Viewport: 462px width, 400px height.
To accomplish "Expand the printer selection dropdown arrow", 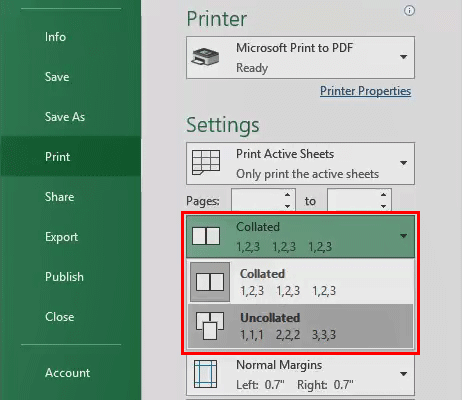I will tap(403, 57).
